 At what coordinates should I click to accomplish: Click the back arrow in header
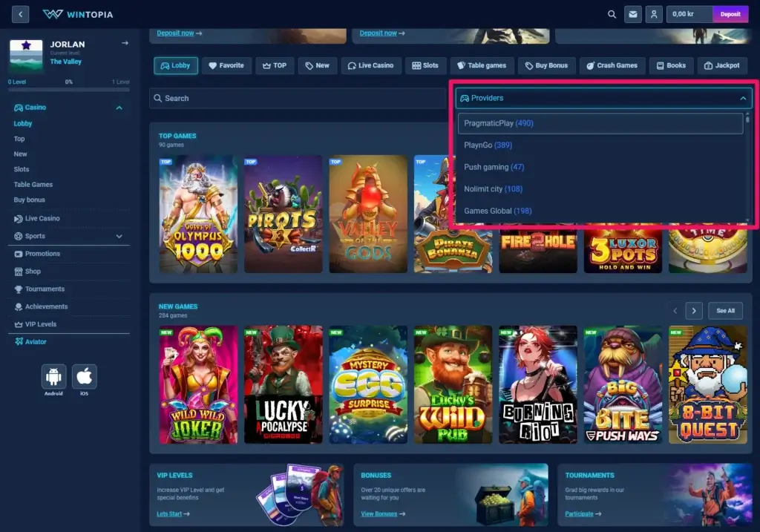[20, 14]
